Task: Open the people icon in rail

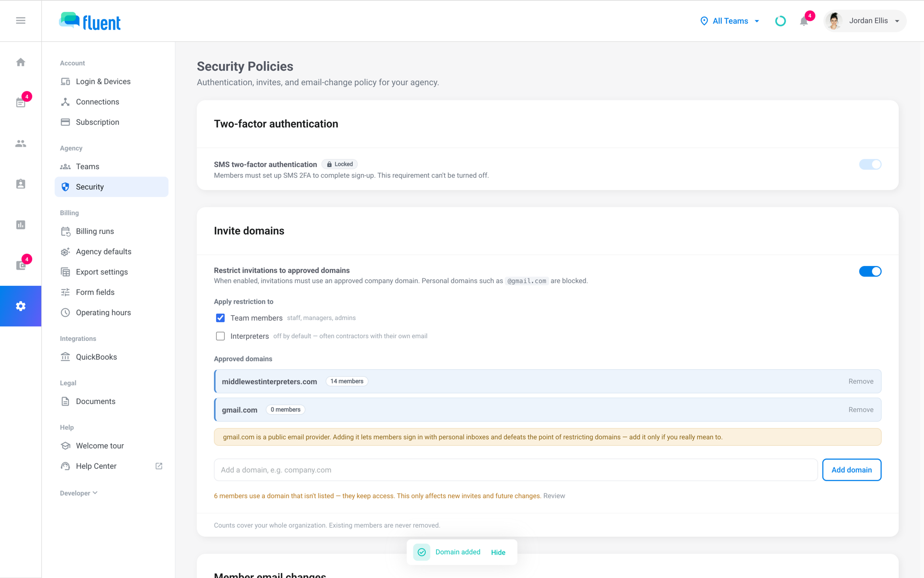Action: coord(20,143)
